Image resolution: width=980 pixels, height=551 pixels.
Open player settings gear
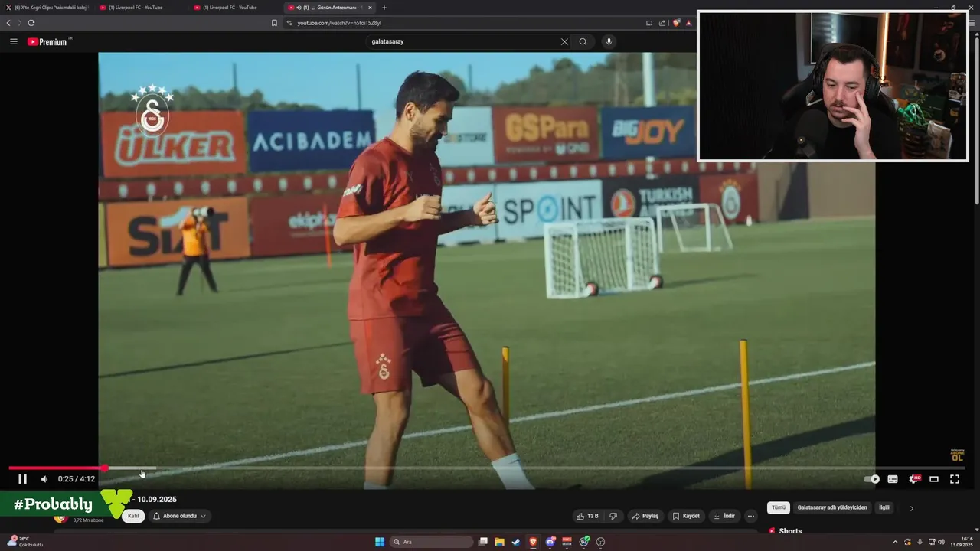[913, 479]
